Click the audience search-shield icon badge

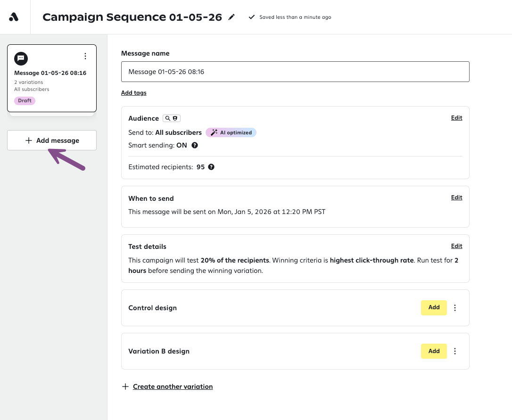click(x=172, y=118)
